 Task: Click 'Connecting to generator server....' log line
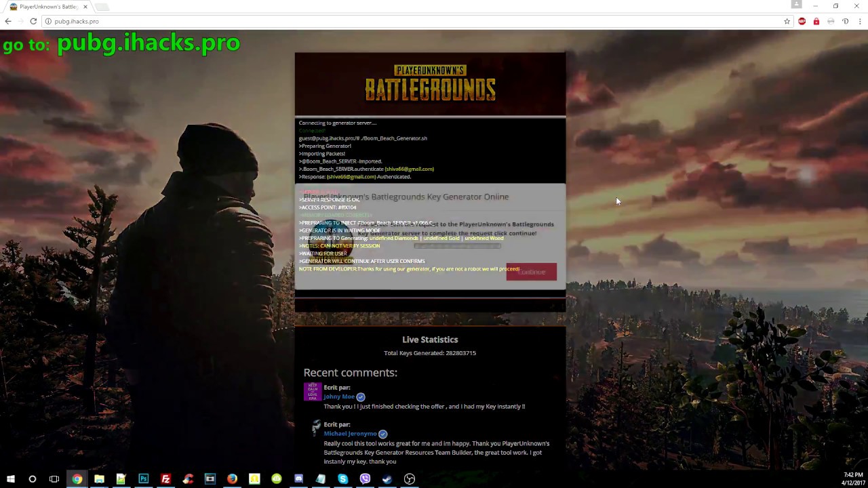[338, 123]
